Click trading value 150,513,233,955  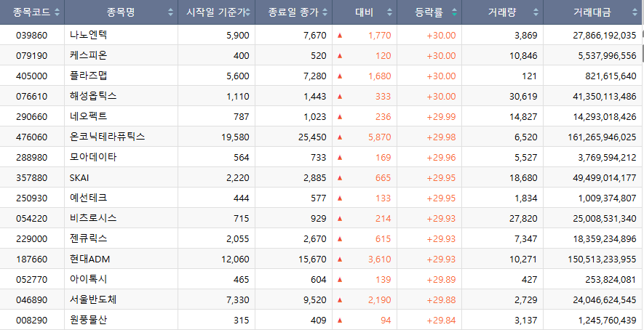point(602,259)
